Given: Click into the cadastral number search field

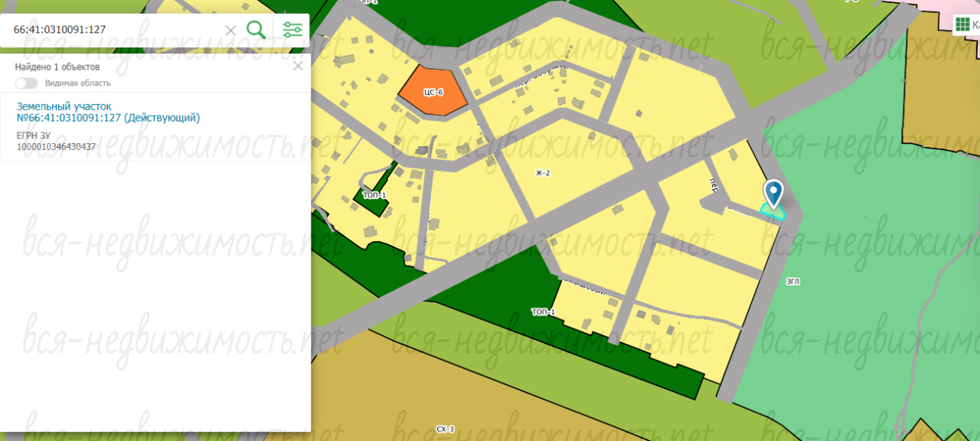Looking at the screenshot, I should click(x=115, y=30).
